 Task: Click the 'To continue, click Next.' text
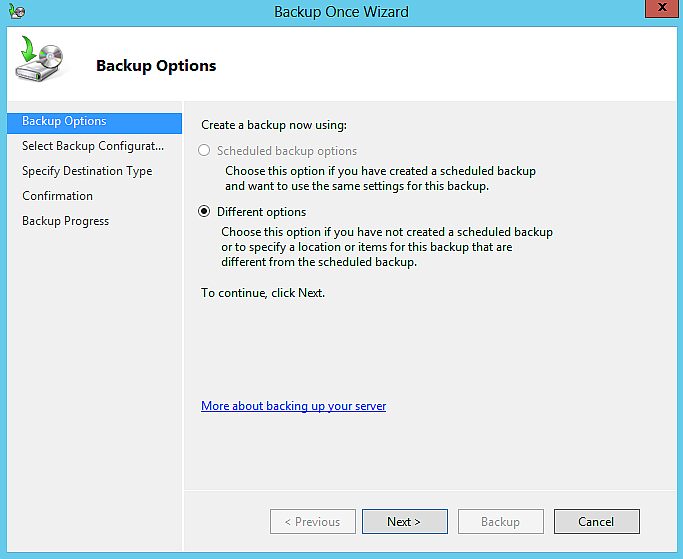pos(263,293)
